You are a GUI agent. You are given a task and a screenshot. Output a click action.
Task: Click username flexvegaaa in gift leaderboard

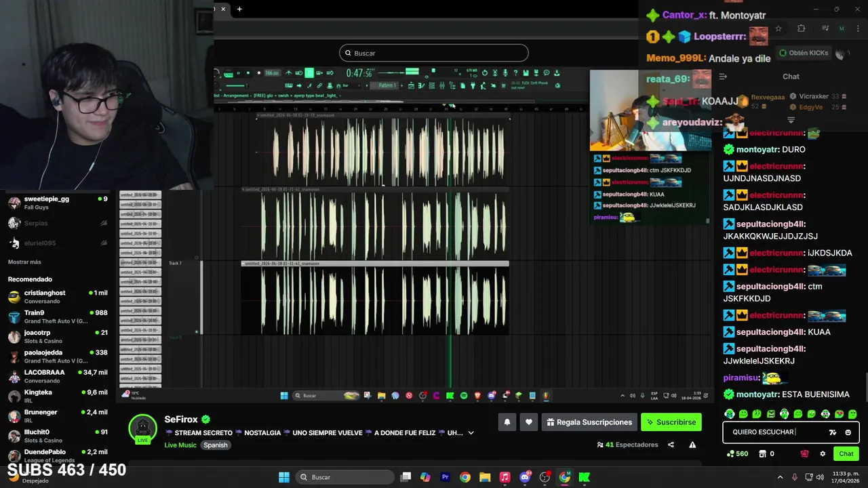tap(768, 97)
